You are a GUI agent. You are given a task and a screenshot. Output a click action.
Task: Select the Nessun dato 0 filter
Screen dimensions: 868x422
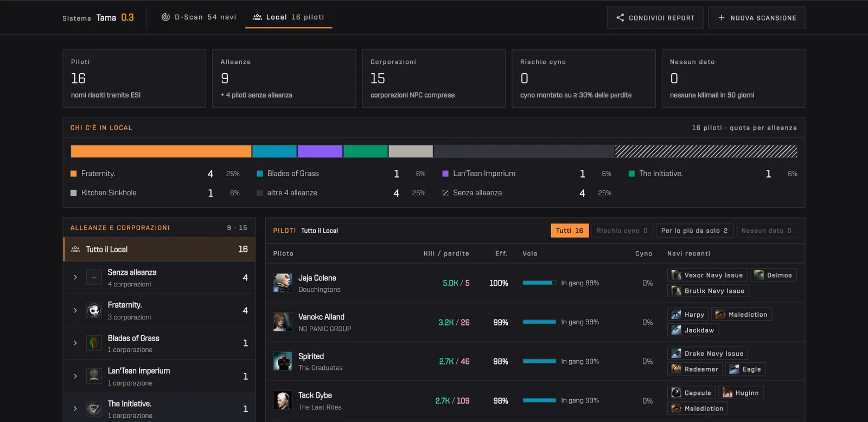(766, 231)
